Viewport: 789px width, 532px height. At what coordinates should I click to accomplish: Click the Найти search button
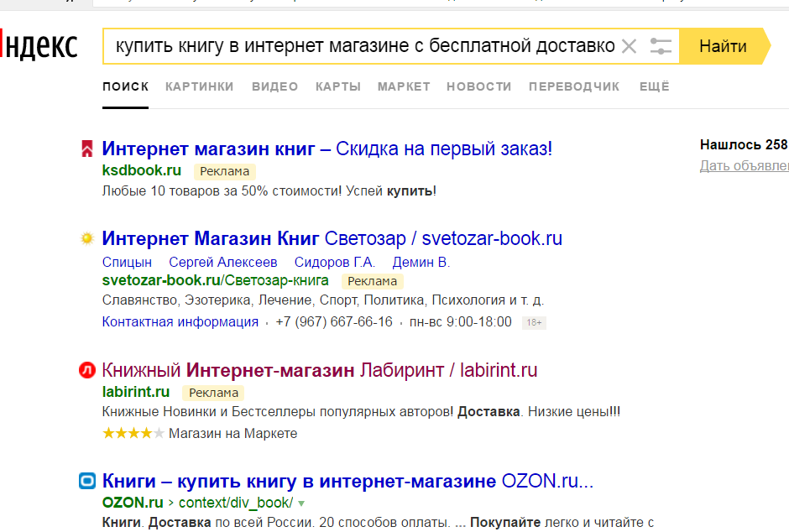723,46
